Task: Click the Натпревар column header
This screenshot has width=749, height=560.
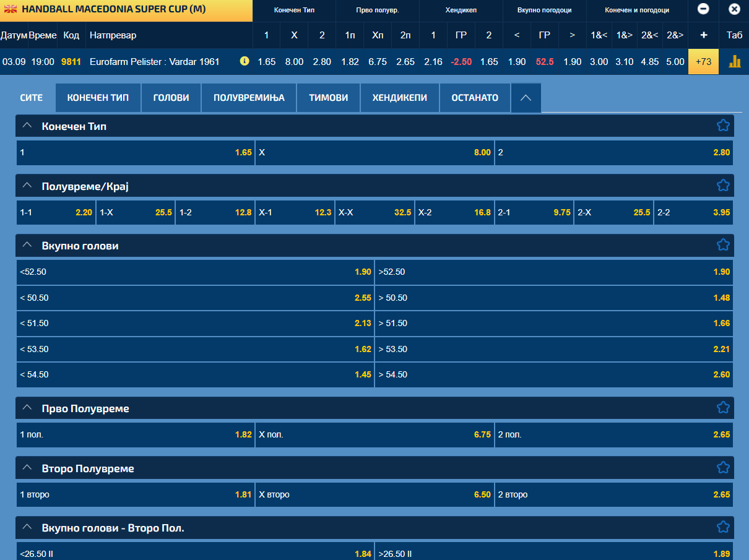Action: [113, 35]
